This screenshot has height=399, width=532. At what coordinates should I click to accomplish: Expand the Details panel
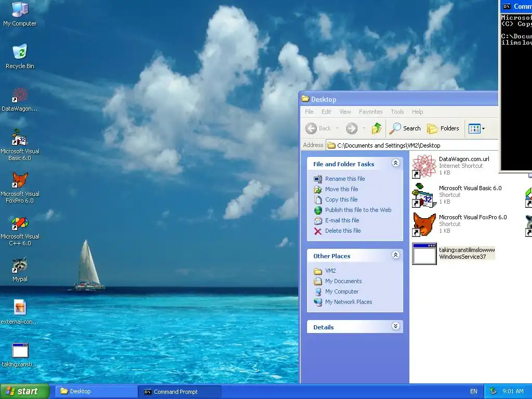coord(395,326)
